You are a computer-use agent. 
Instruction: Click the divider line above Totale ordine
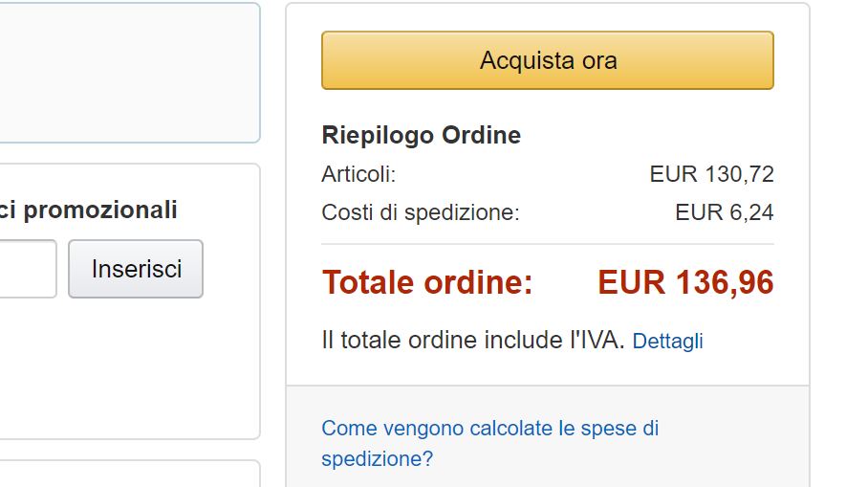point(547,245)
